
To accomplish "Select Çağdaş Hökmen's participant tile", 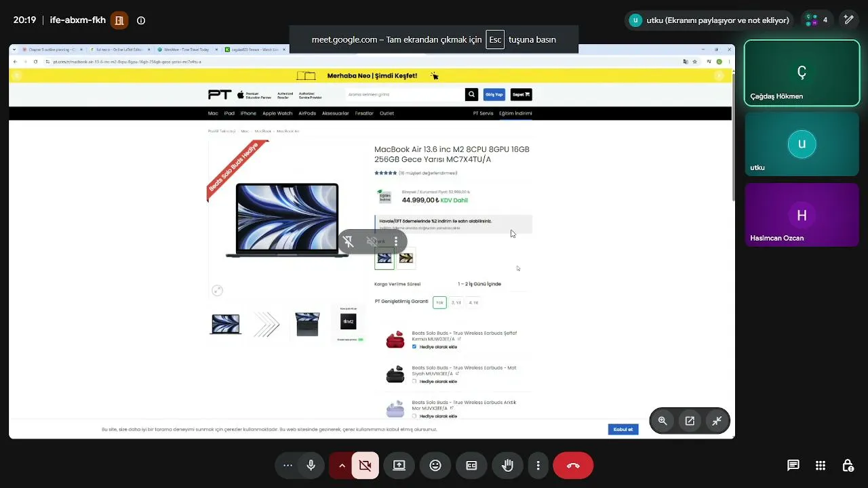I will (x=802, y=73).
